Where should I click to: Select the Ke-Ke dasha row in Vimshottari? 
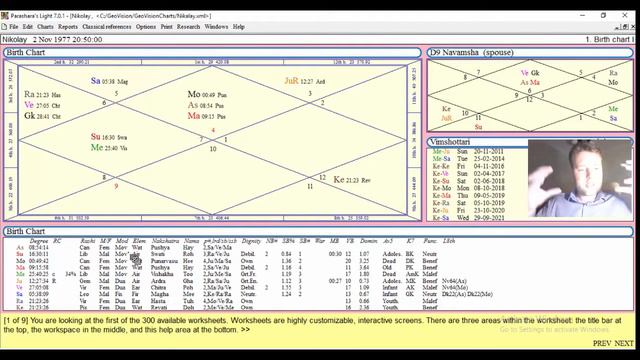pos(469,166)
